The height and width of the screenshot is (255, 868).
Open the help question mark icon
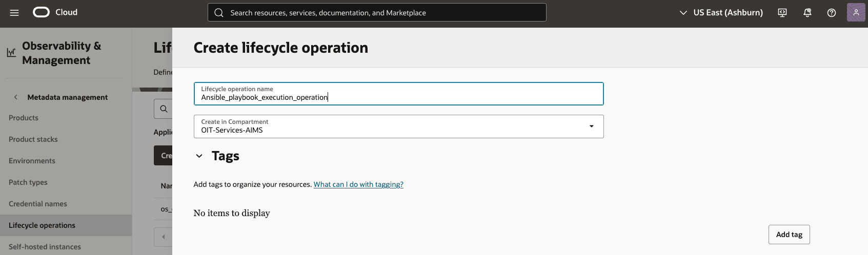pyautogui.click(x=832, y=13)
